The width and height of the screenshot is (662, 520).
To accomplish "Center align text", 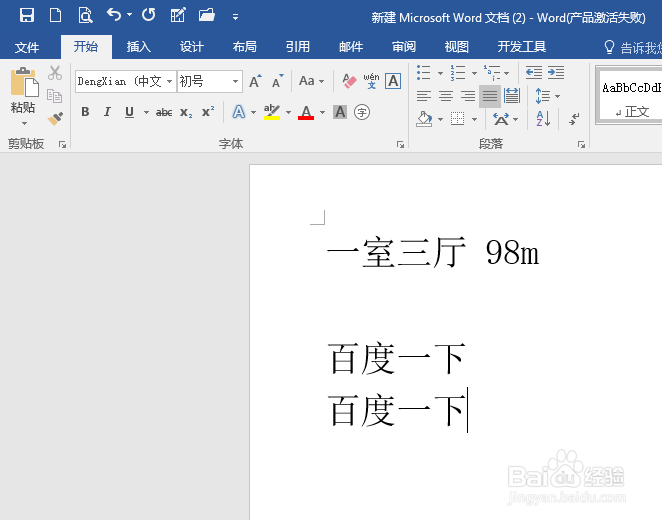I will point(446,96).
